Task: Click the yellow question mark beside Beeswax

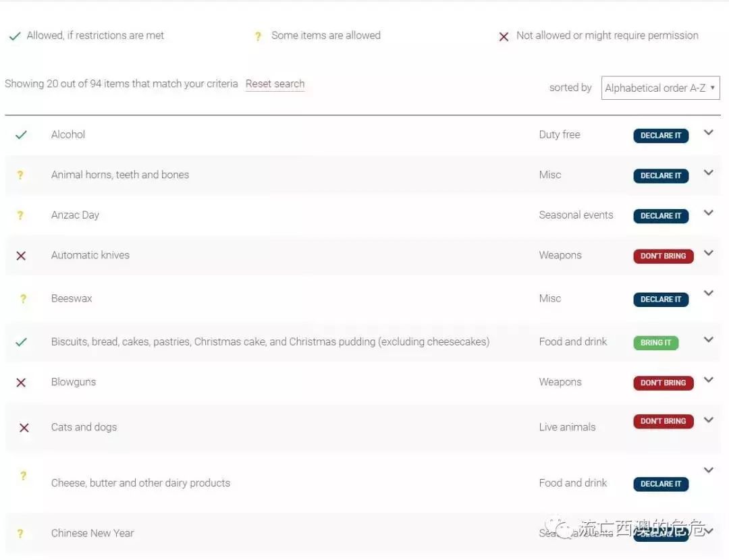Action: click(x=23, y=299)
